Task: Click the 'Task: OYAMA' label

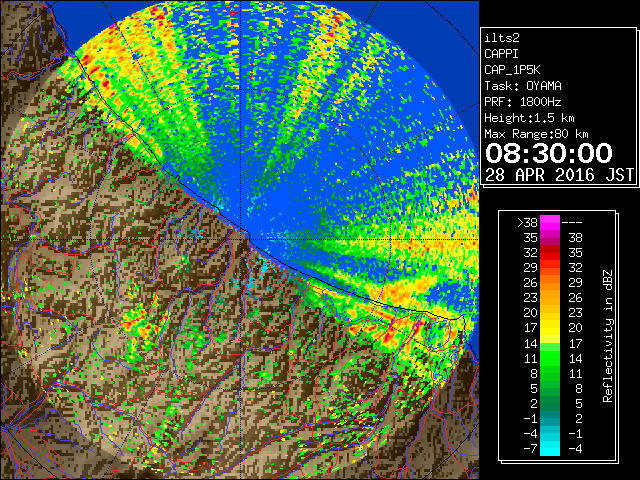Action: [x=523, y=86]
